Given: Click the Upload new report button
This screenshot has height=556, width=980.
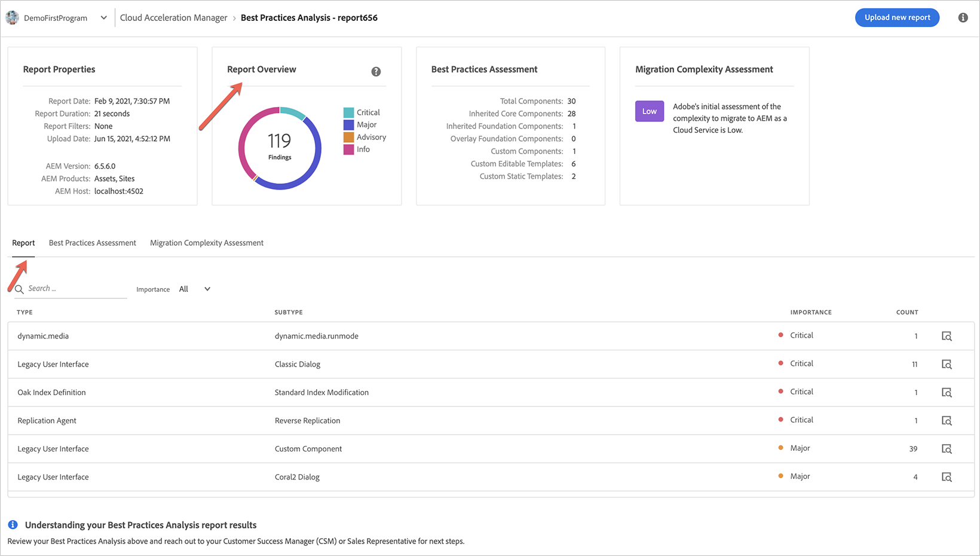Looking at the screenshot, I should point(897,17).
